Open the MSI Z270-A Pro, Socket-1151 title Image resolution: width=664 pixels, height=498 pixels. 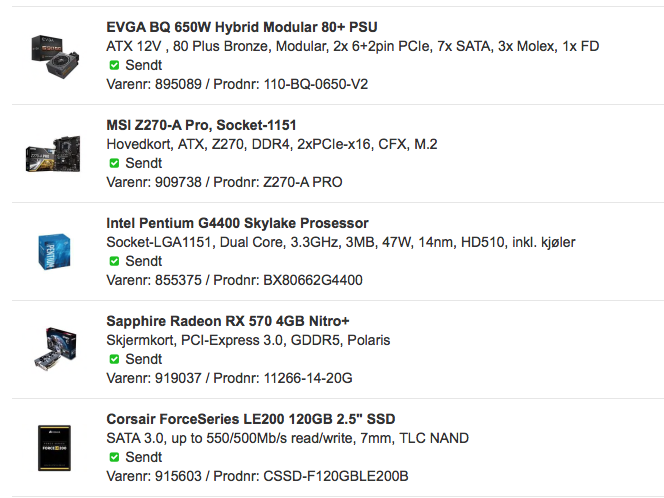pyautogui.click(x=201, y=125)
